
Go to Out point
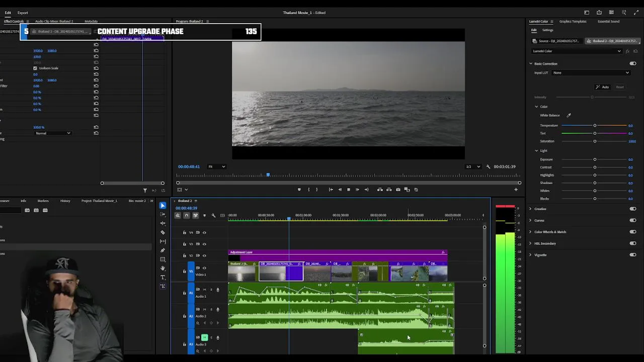click(366, 190)
